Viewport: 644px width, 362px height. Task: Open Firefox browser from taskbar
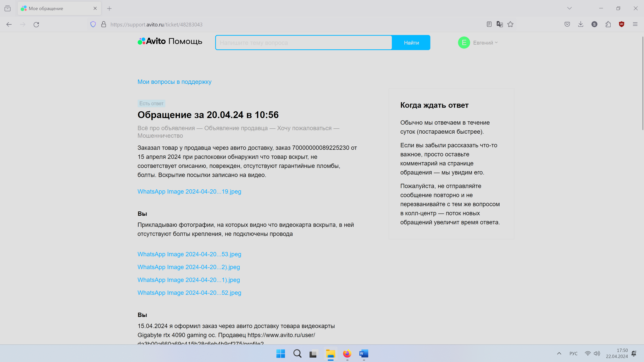[x=347, y=354]
